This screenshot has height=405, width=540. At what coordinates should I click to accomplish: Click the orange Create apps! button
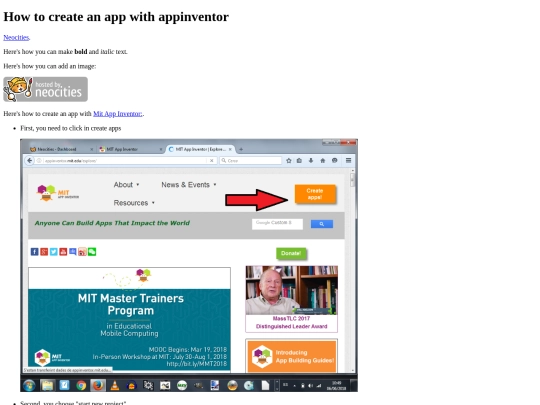(315, 194)
